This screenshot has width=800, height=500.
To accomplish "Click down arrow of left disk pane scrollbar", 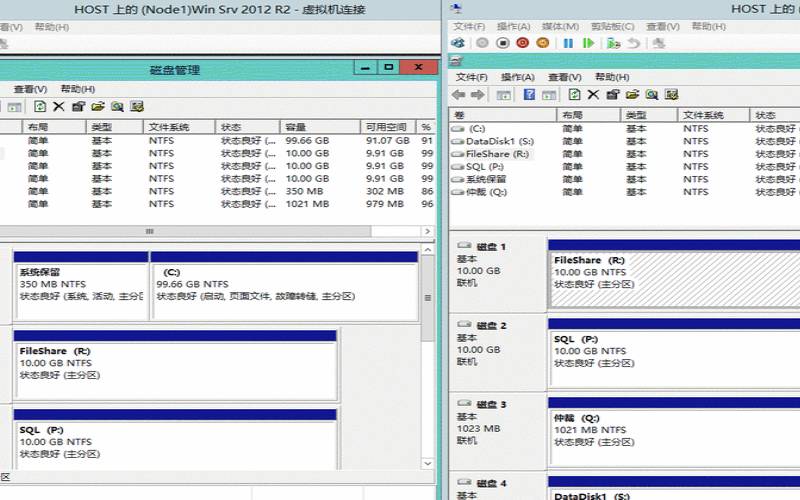I will point(428,464).
